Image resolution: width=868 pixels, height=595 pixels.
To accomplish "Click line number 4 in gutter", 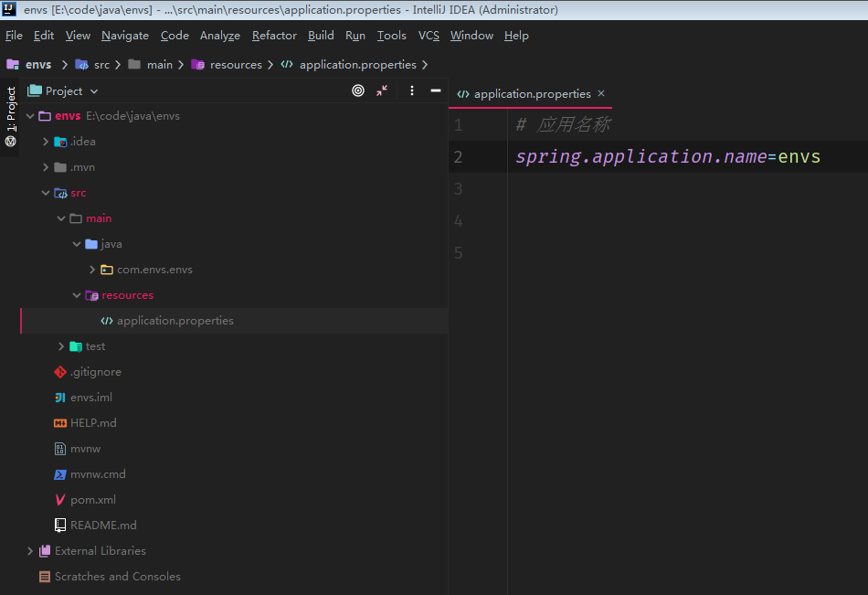I will pos(459,221).
